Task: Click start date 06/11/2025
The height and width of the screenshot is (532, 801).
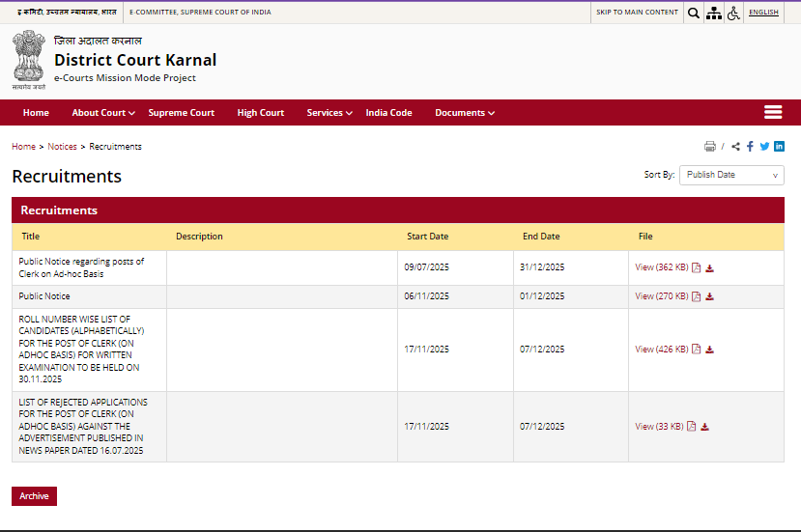Action: tap(426, 296)
